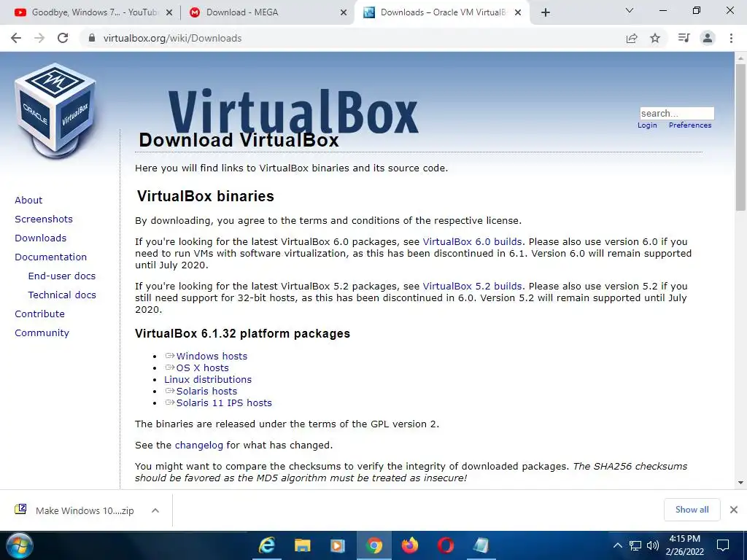Screen dimensions: 747x560
Task: Reload the page with the refresh icon
Action: (x=63, y=38)
